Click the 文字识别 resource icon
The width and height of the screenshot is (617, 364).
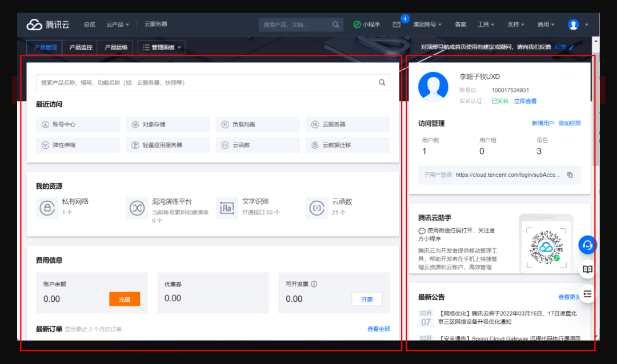[227, 208]
